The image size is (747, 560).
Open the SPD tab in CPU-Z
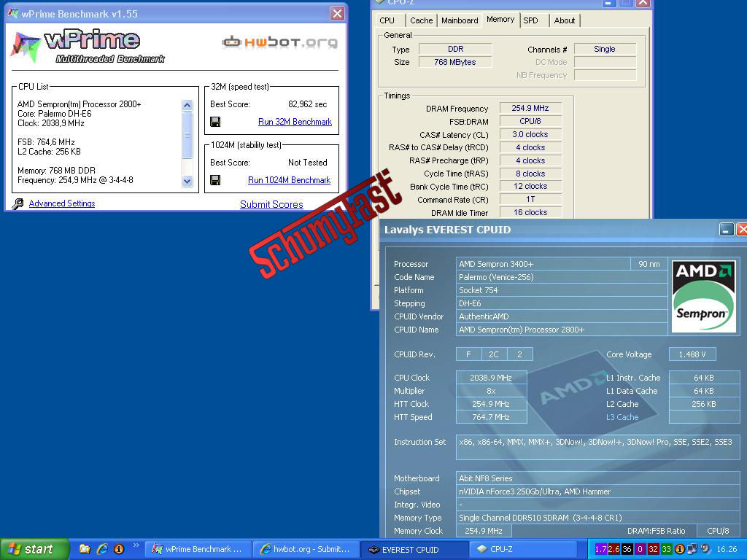[530, 20]
